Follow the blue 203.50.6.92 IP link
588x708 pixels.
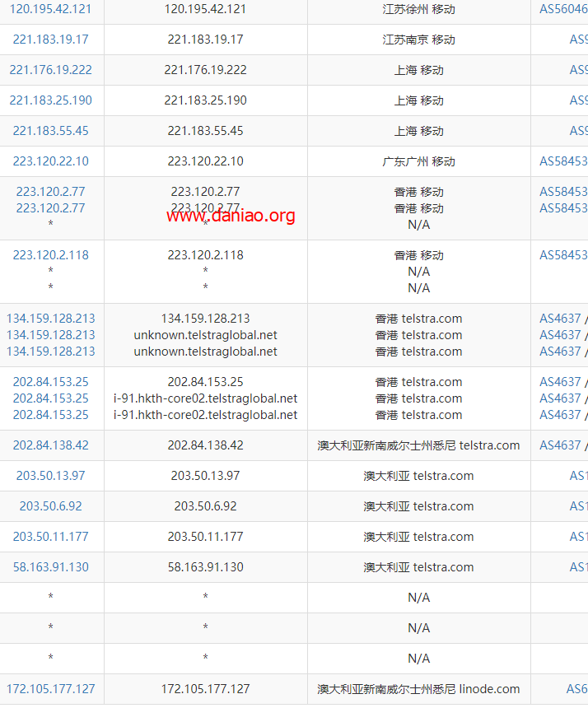50,505
